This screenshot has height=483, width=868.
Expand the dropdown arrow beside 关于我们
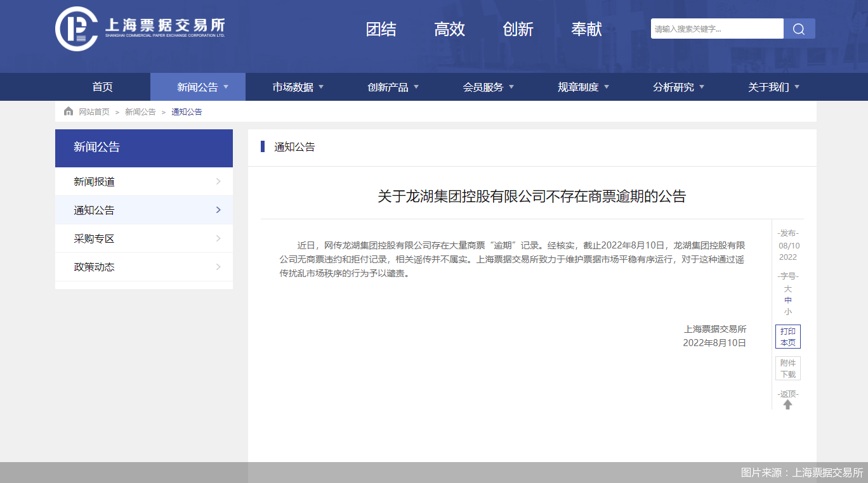pyautogui.click(x=797, y=87)
